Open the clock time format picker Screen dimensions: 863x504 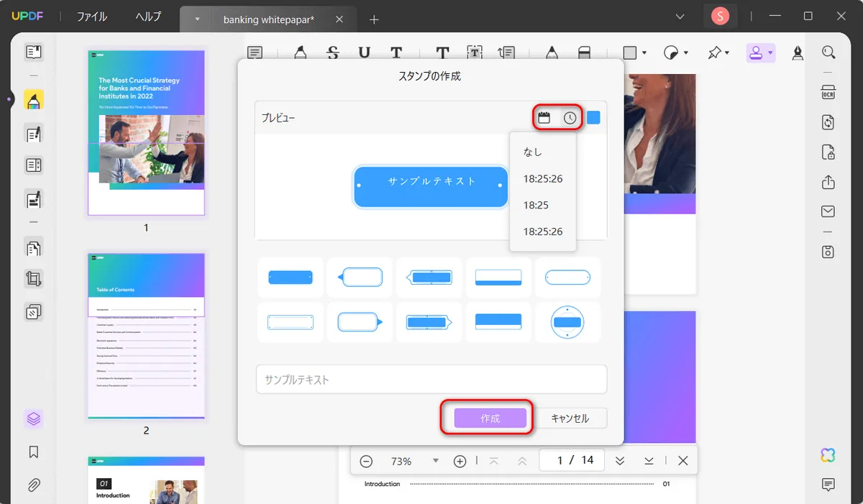(x=570, y=118)
